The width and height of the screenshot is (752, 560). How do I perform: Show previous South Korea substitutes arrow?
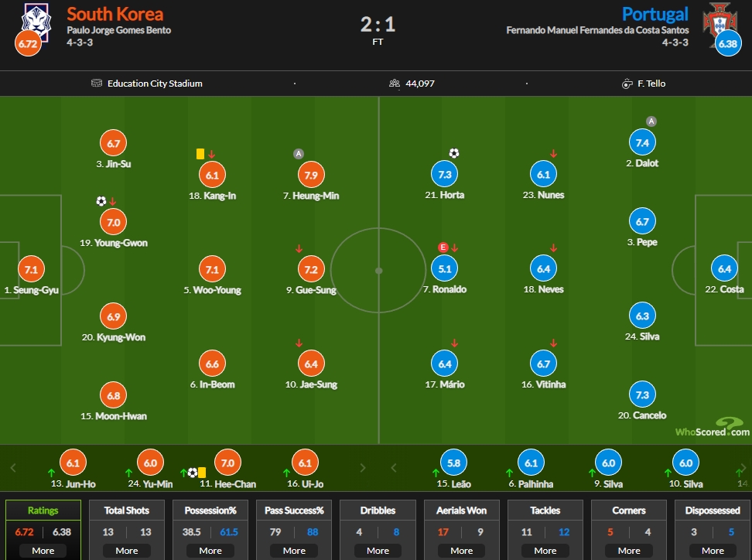coord(13,467)
